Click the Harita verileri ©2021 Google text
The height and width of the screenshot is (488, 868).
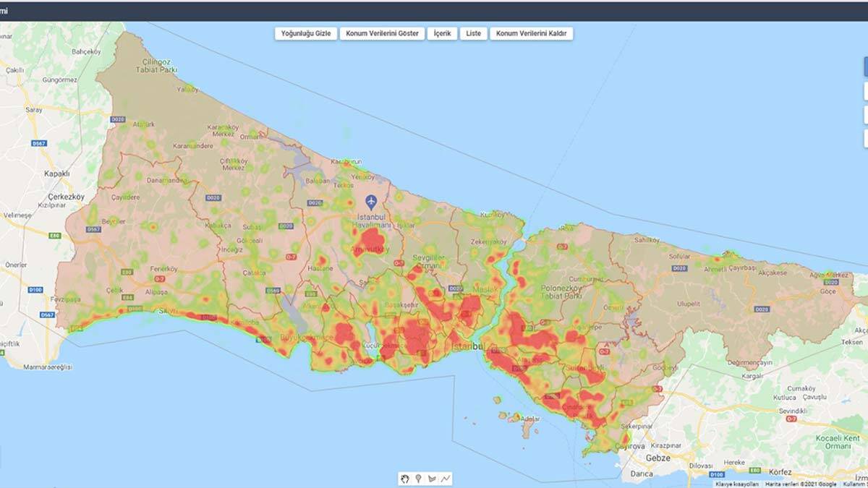click(801, 484)
